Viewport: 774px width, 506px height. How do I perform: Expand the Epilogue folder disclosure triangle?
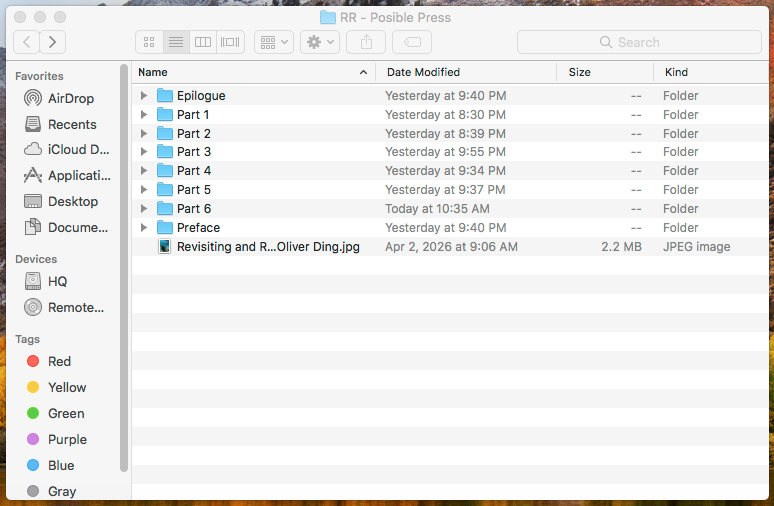click(144, 96)
